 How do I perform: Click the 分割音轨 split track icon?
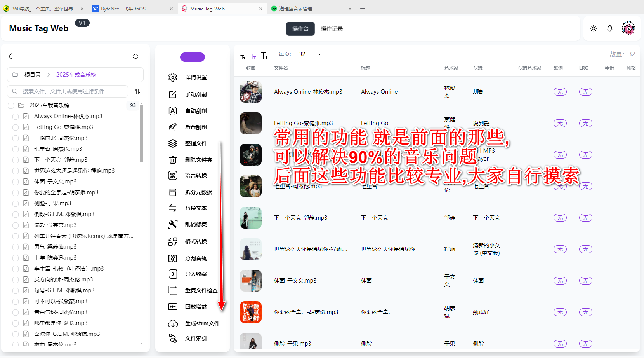pos(173,258)
